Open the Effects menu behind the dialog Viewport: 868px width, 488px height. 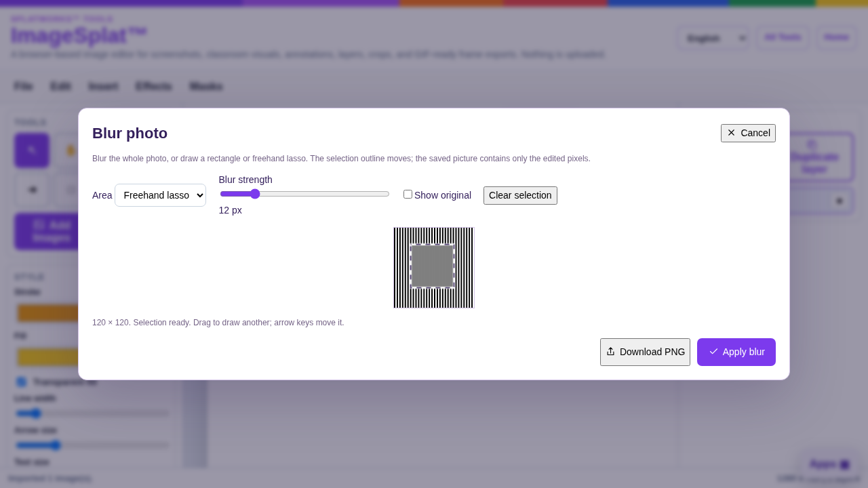tap(153, 86)
